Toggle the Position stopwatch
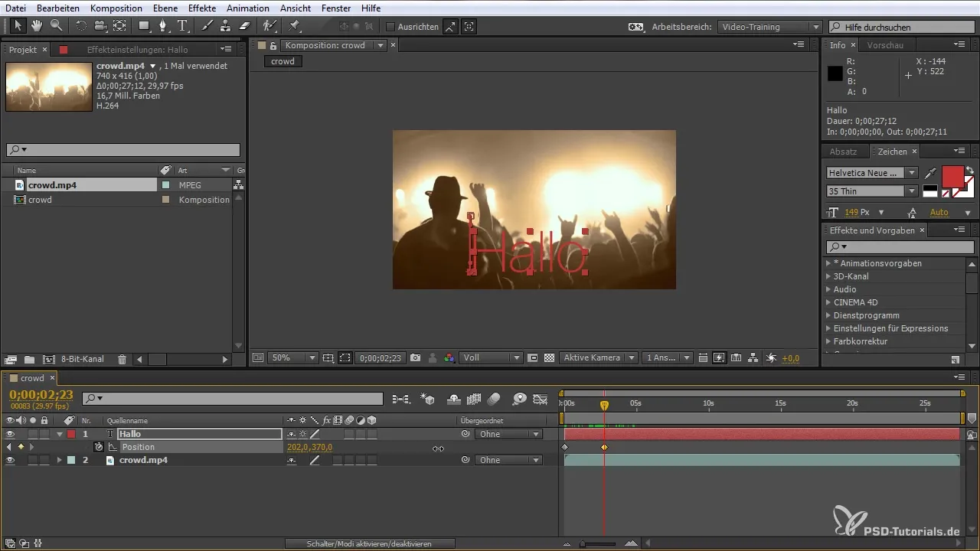 [98, 447]
